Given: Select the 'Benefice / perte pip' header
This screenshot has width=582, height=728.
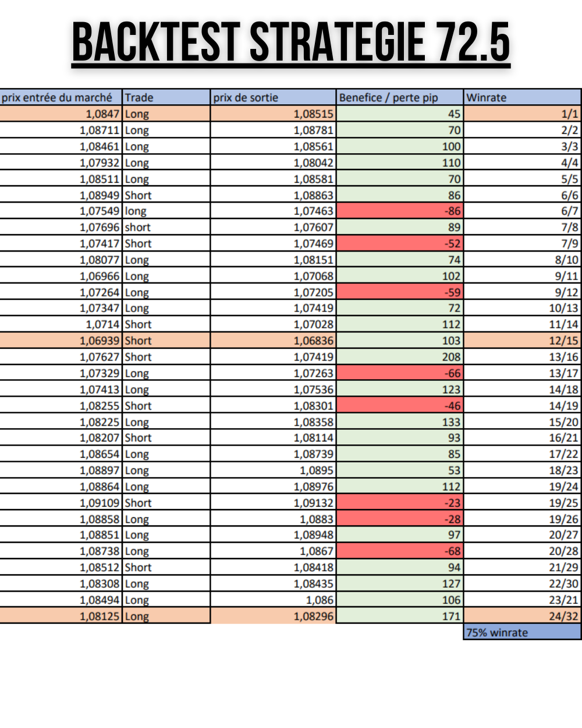Looking at the screenshot, I should 399,97.
